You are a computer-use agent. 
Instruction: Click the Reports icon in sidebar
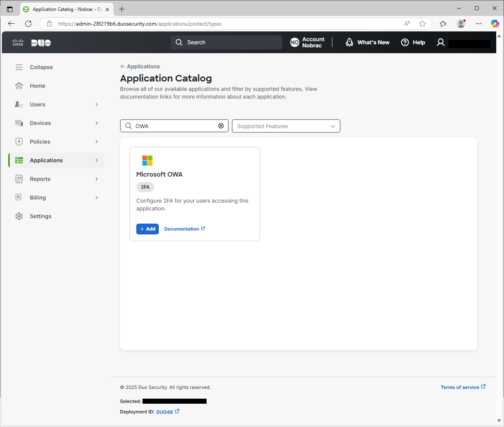[19, 179]
